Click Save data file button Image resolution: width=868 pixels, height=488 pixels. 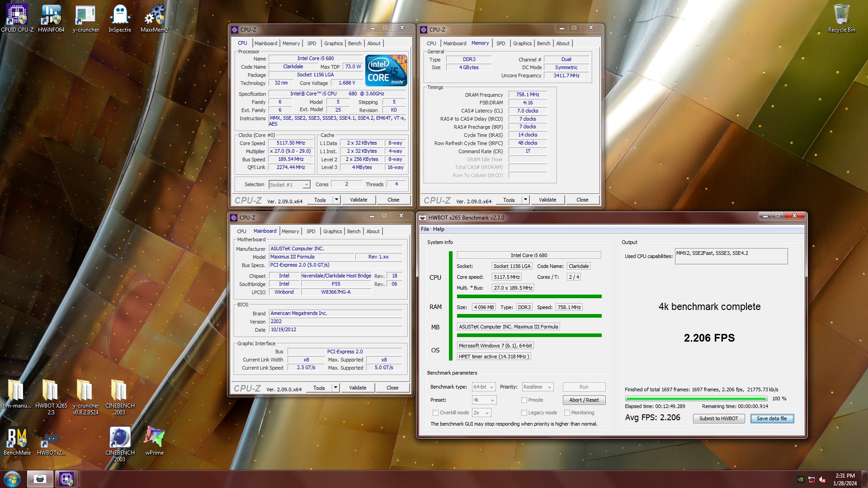point(772,418)
